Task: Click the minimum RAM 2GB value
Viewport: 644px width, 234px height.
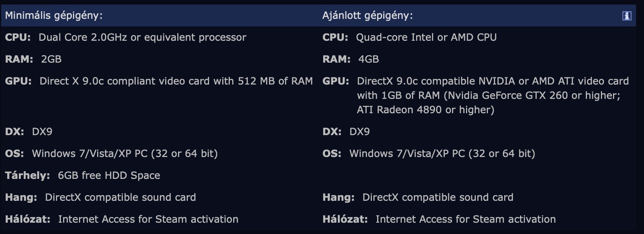Action: click(51, 59)
